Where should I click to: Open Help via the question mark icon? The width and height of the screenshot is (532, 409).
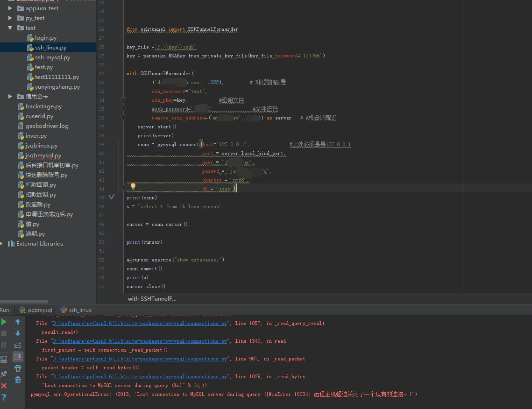pyautogui.click(x=4, y=397)
